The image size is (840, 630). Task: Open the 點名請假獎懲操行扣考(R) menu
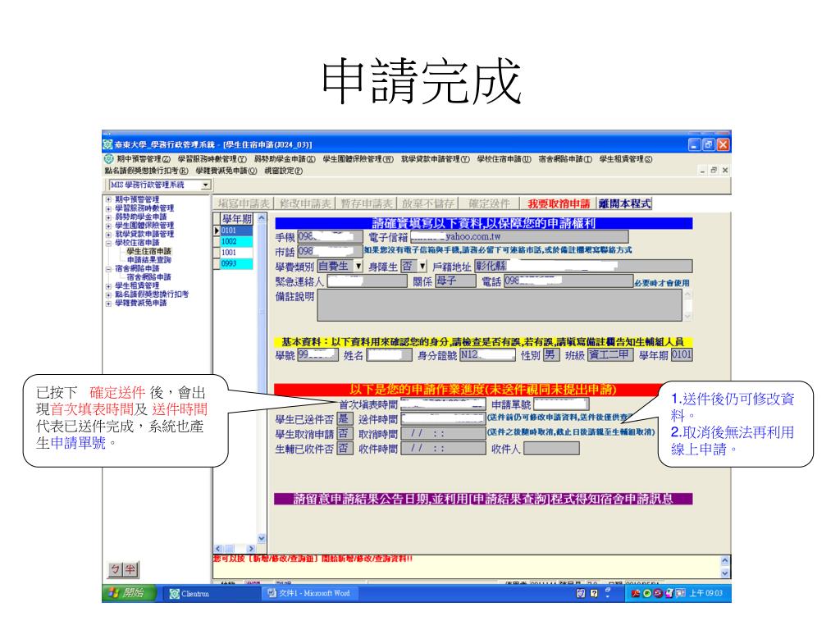pyautogui.click(x=146, y=171)
